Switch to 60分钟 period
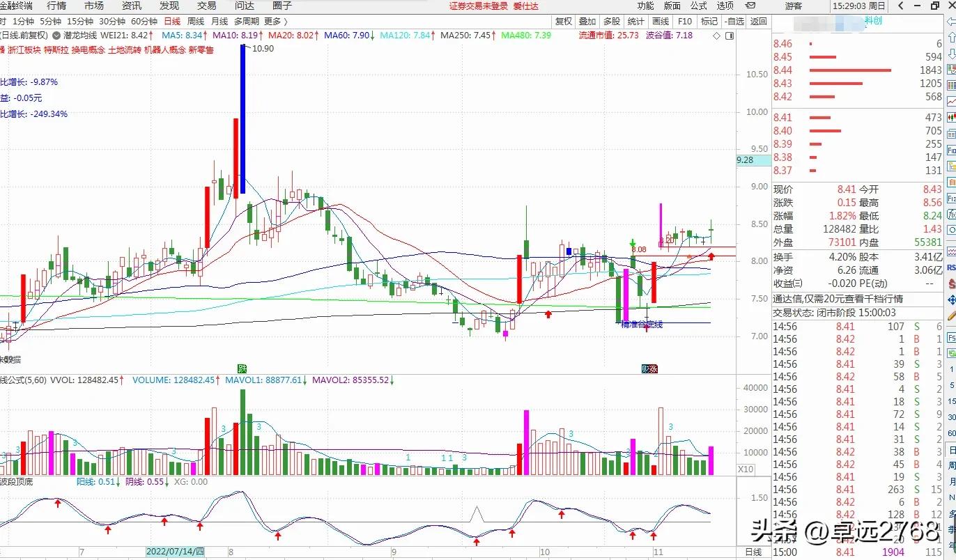956x560 pixels. tap(144, 22)
